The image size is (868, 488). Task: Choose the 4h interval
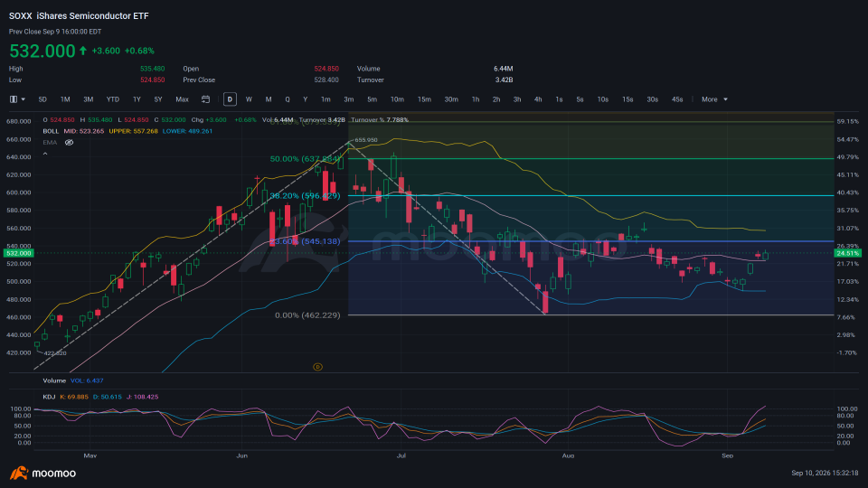click(x=538, y=99)
